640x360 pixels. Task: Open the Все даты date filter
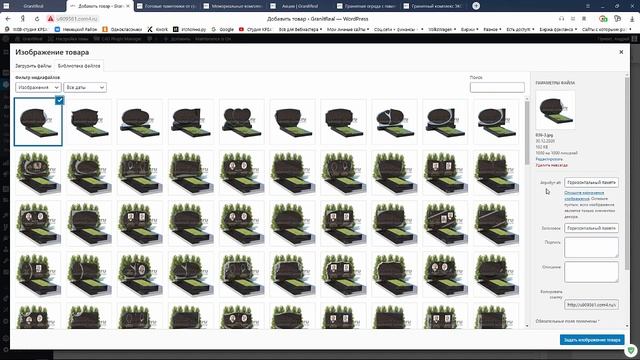(85, 87)
